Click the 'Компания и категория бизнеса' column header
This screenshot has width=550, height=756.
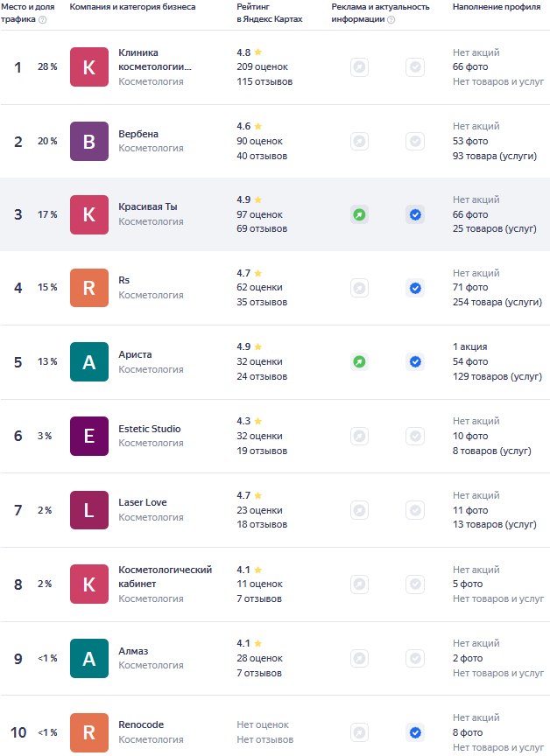pyautogui.click(x=132, y=7)
